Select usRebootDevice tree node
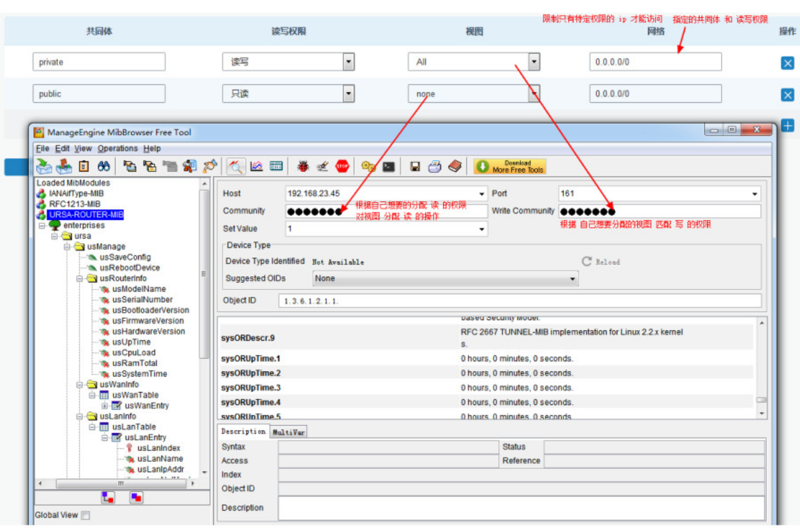The height and width of the screenshot is (532, 800). point(130,268)
